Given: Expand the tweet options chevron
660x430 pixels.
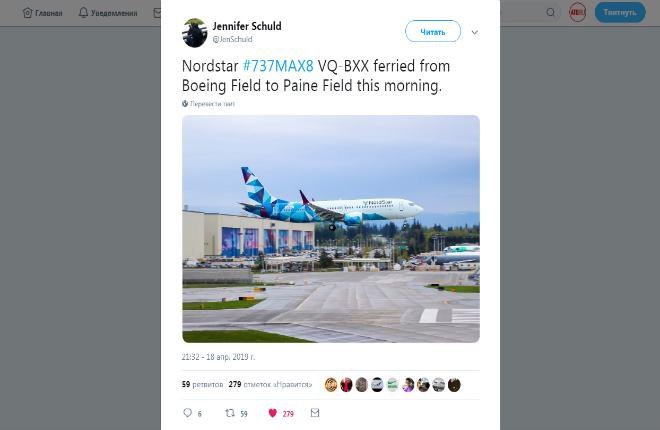Looking at the screenshot, I should pyautogui.click(x=474, y=32).
